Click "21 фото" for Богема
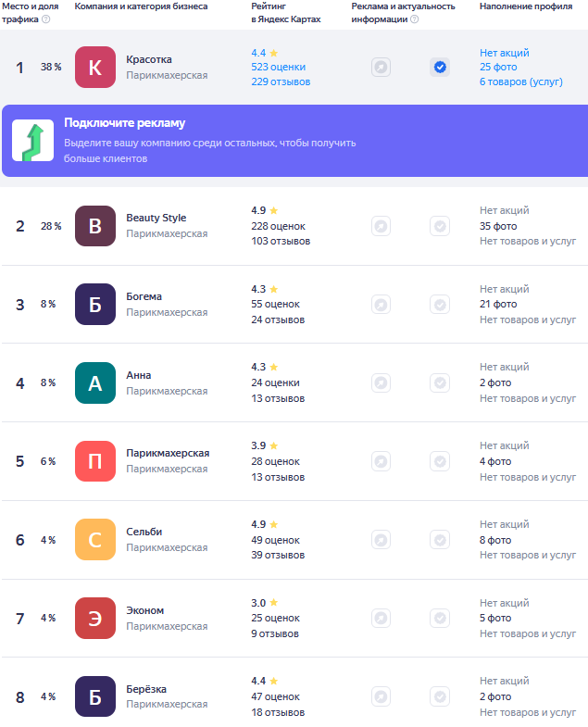This screenshot has width=588, height=727. (x=498, y=304)
